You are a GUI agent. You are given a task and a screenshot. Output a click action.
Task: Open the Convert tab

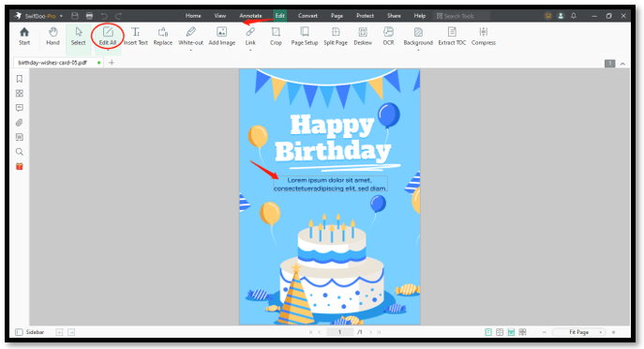coord(307,16)
